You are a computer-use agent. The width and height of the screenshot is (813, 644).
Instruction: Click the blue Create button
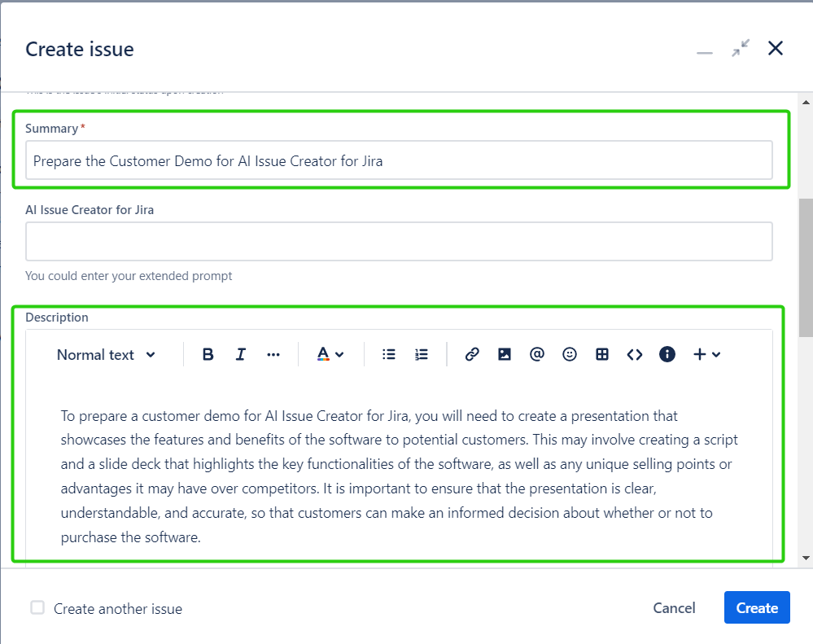click(x=757, y=607)
